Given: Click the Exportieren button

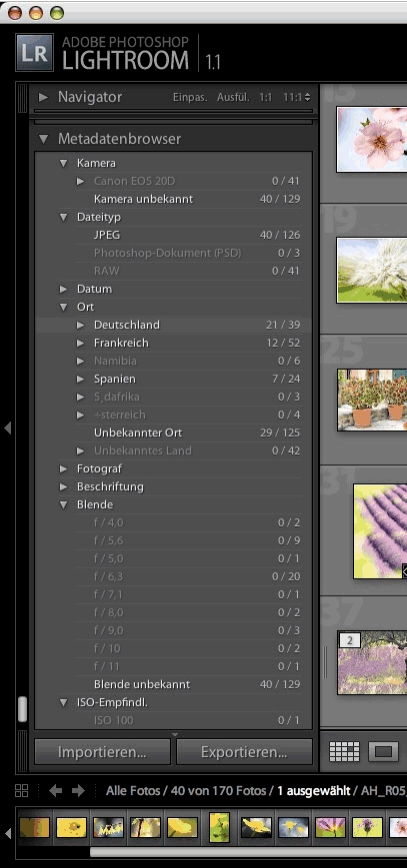Looking at the screenshot, I should pyautogui.click(x=244, y=752).
